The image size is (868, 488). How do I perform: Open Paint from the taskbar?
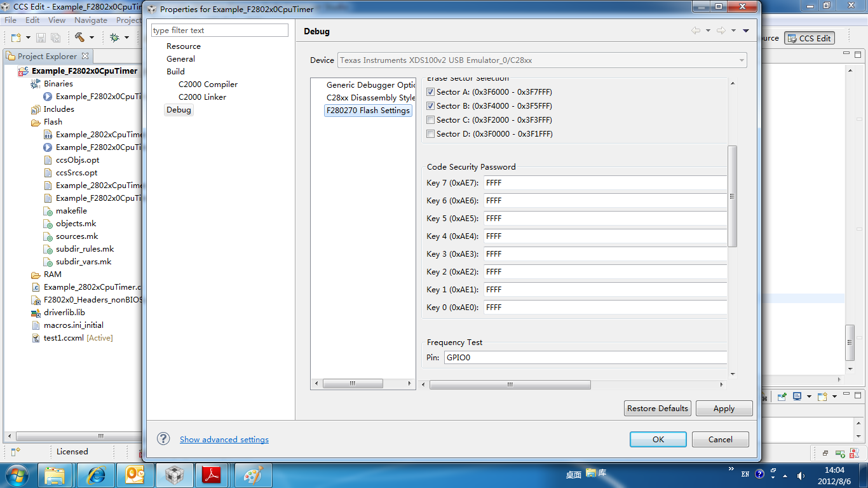[x=254, y=475]
